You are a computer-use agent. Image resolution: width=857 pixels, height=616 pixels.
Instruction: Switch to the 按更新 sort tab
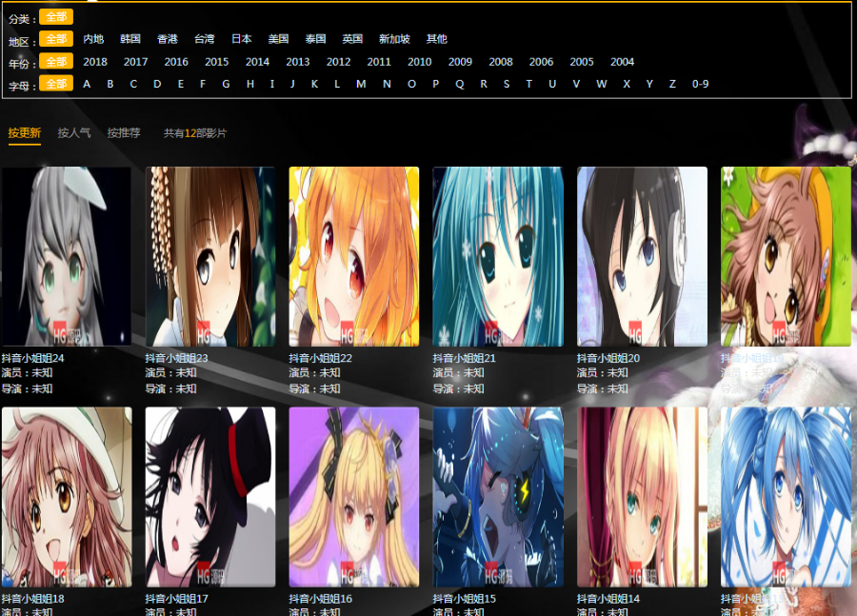[25, 133]
